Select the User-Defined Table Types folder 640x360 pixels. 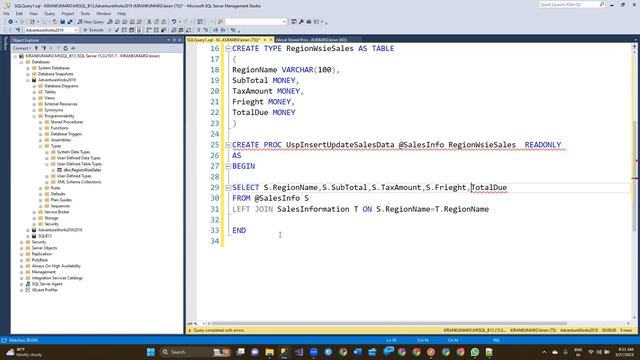[x=79, y=164]
